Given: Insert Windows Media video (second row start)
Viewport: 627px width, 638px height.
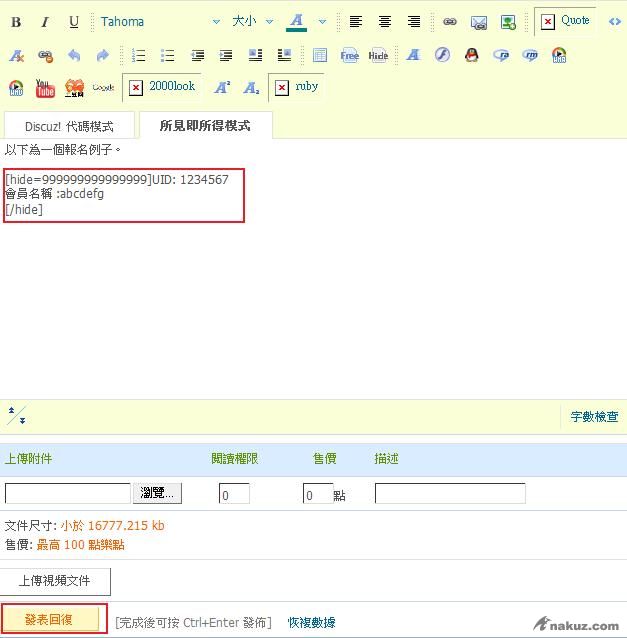Looking at the screenshot, I should pyautogui.click(x=16, y=88).
